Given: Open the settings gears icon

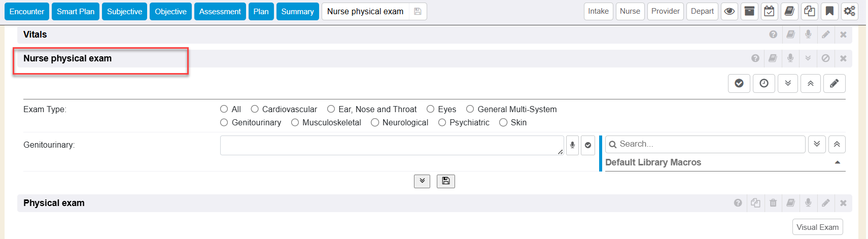Looking at the screenshot, I should coord(849,11).
